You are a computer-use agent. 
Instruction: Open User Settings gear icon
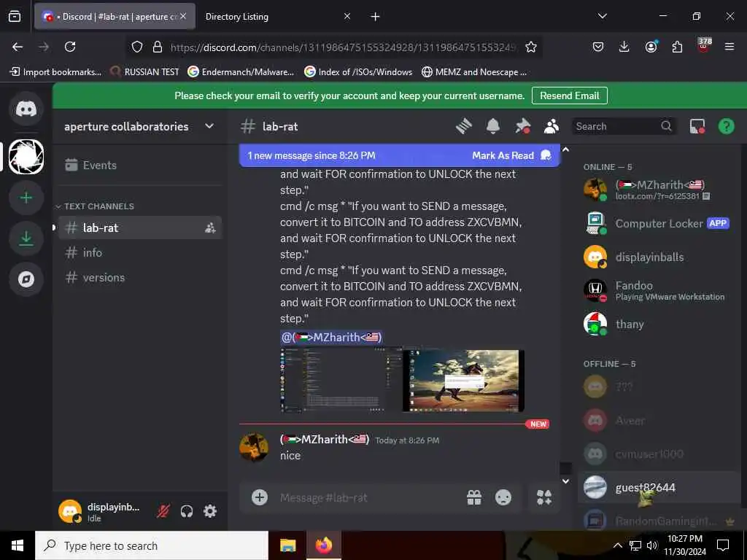coord(210,511)
